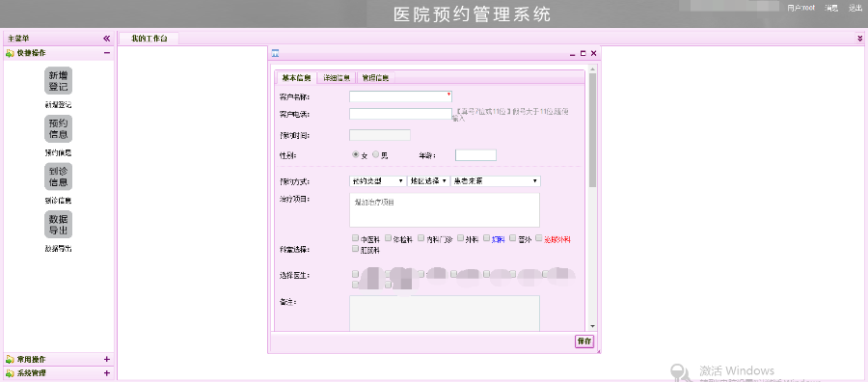Click the 预约信息 text label
This screenshot has height=382, width=868.
[58, 152]
